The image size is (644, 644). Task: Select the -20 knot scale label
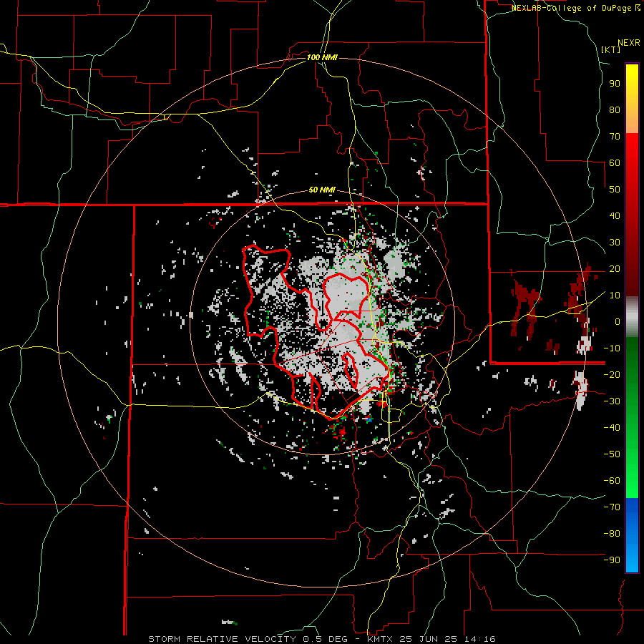[x=612, y=374]
